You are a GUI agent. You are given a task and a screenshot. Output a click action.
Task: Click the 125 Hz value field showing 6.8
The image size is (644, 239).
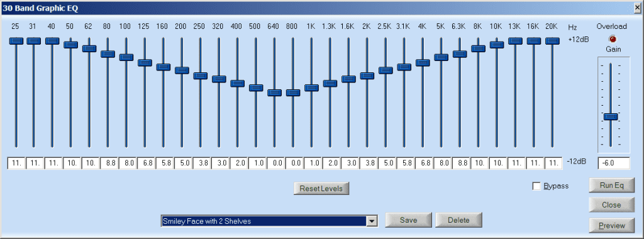146,163
